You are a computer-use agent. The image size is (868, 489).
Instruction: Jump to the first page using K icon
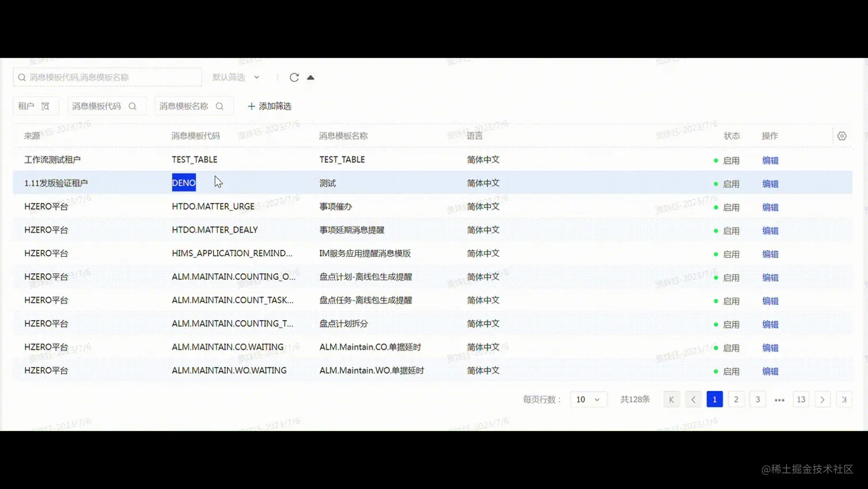click(x=671, y=399)
